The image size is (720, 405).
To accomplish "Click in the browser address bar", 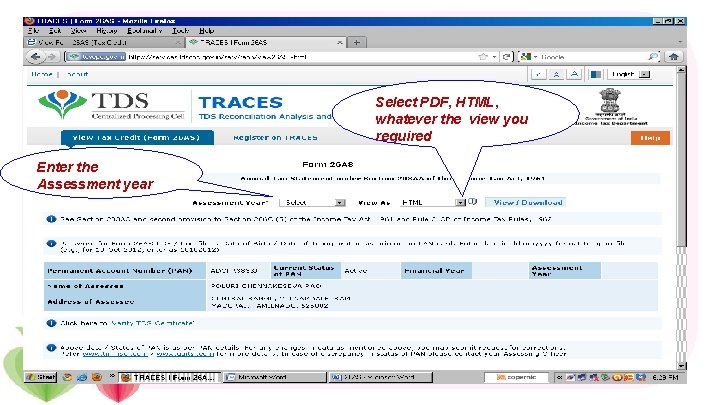I will point(301,56).
